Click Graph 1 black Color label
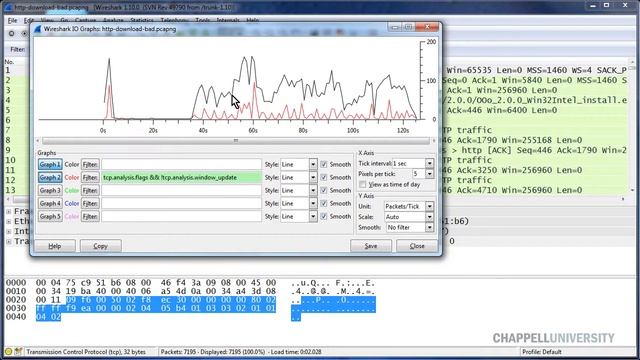Viewport: 640px width, 360px height. click(71, 164)
